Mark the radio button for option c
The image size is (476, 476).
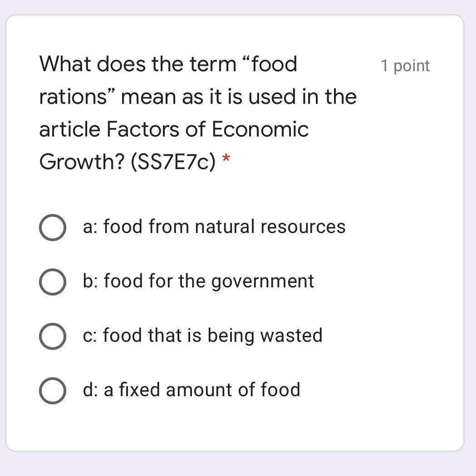(x=52, y=336)
